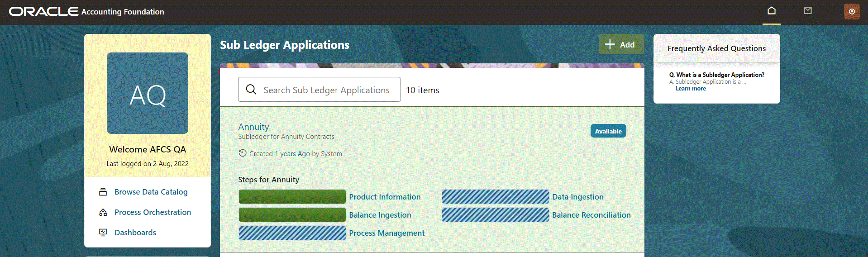Open Dashboards link
This screenshot has width=868, height=257.
coord(135,233)
